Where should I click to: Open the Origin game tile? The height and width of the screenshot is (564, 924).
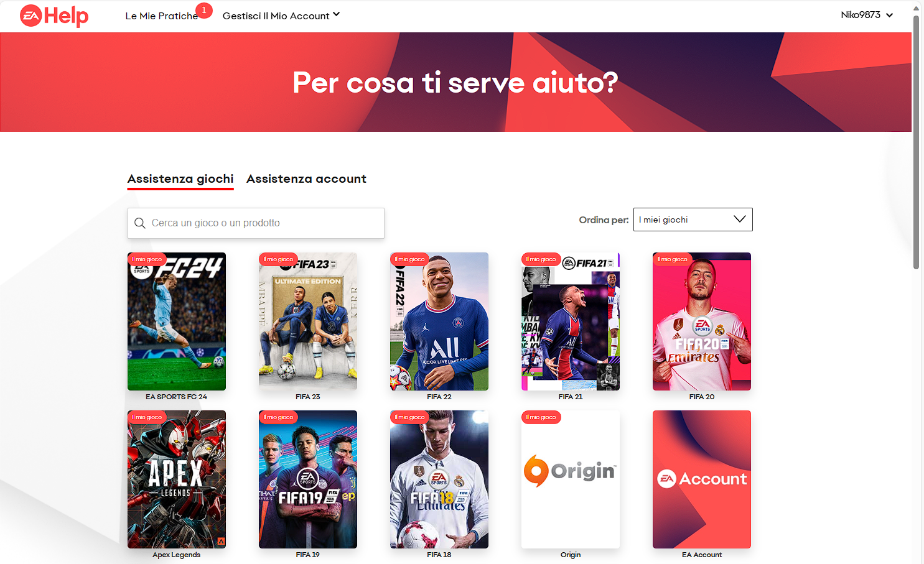571,479
